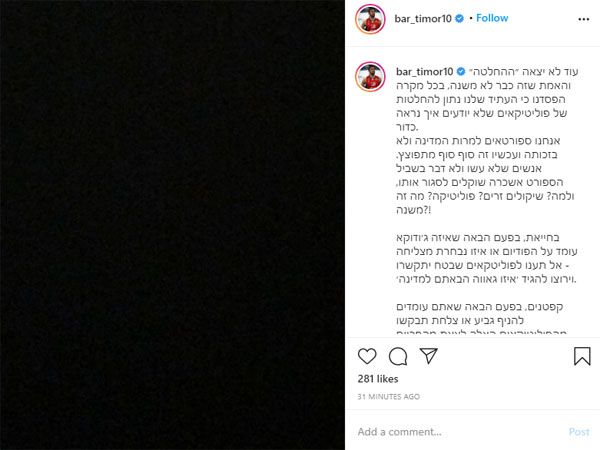Click the caption profile avatar
Screen dimensions: 600x450
point(370,77)
